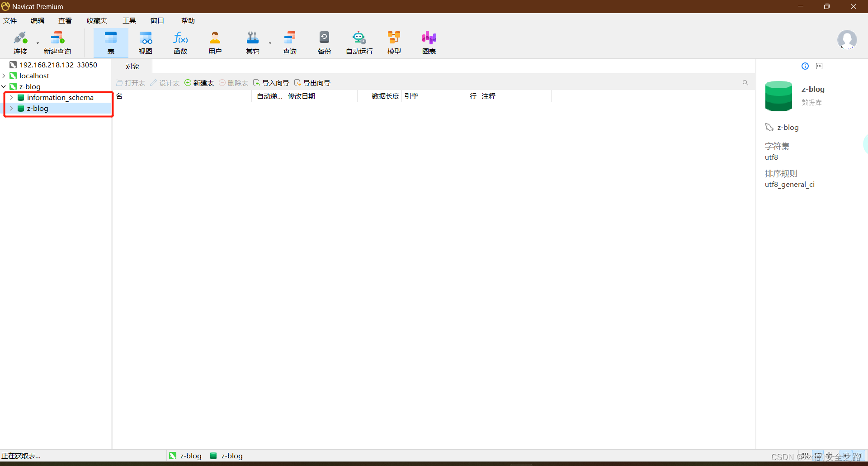The width and height of the screenshot is (868, 466).
Task: Click 打开表 (Open Table) button
Action: tap(131, 83)
